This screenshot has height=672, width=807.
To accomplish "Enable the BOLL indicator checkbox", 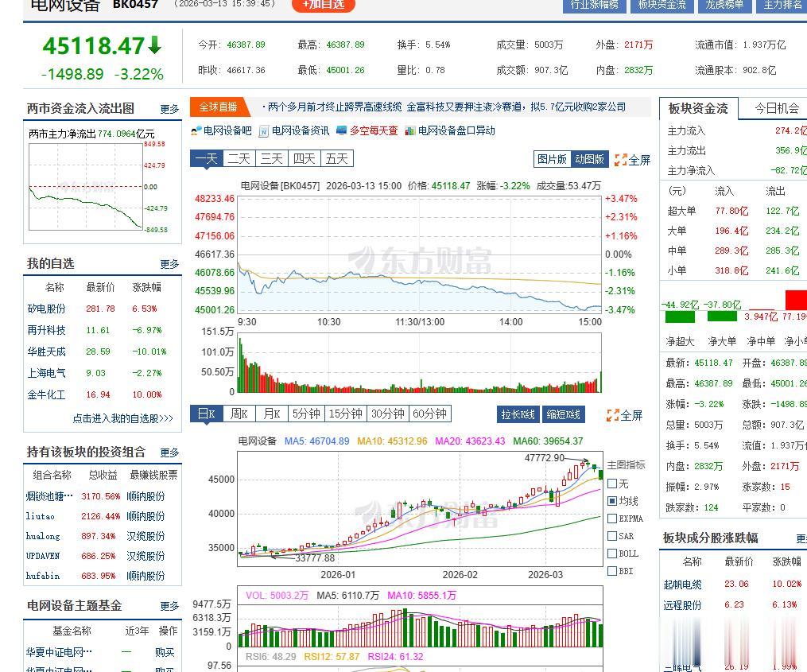I will click(x=612, y=554).
